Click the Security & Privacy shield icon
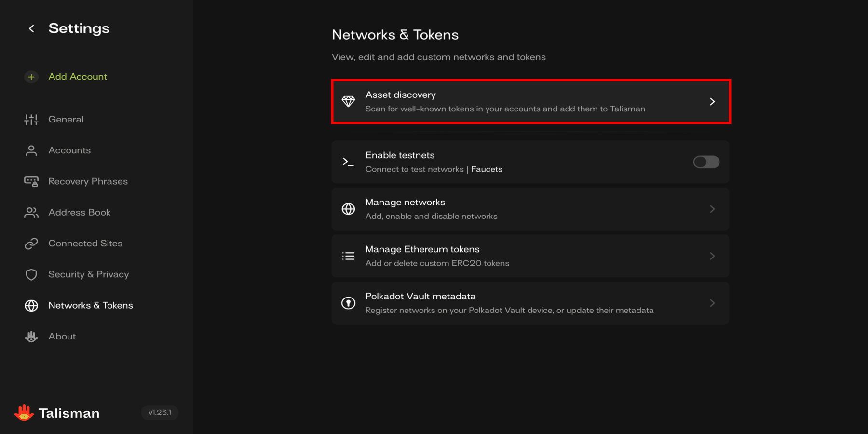This screenshot has height=434, width=868. pos(31,275)
